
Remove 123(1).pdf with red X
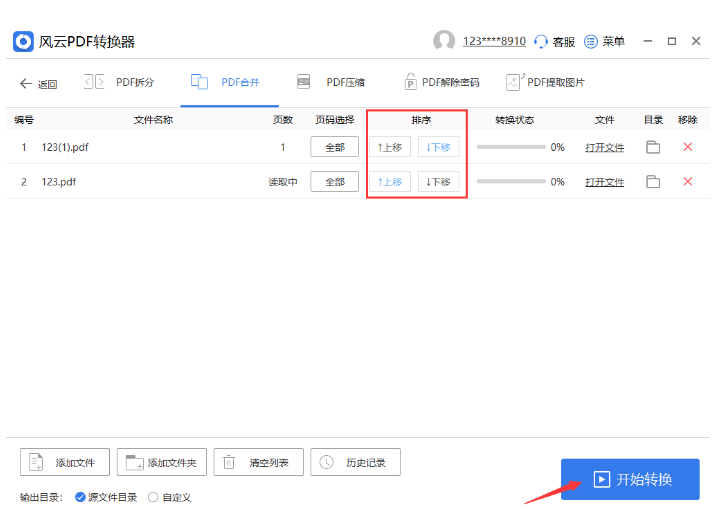click(x=687, y=147)
